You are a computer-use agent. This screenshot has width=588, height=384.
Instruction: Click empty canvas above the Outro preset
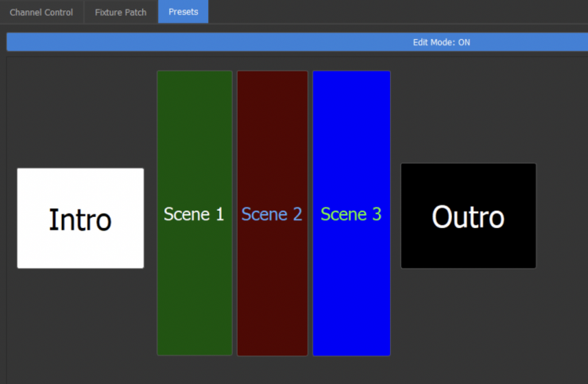tap(468, 111)
